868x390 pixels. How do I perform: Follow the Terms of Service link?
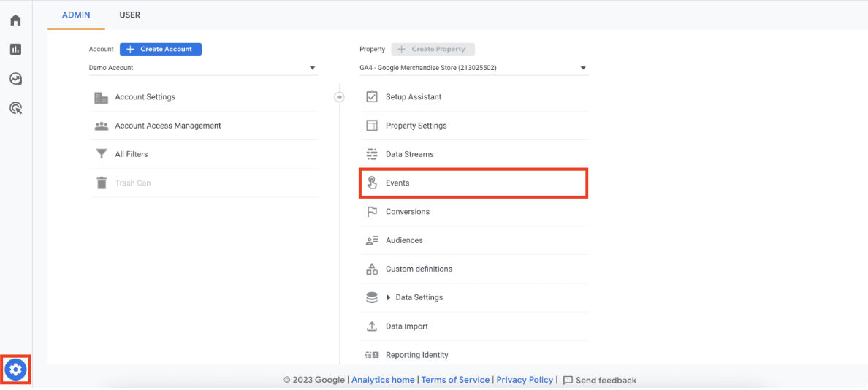tap(456, 380)
